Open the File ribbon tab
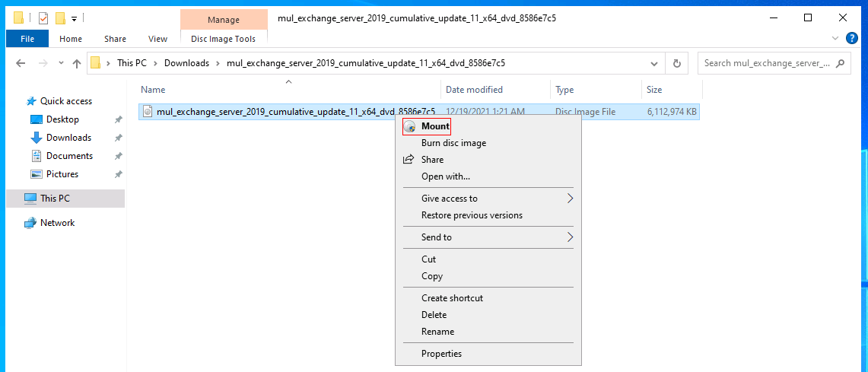868x372 pixels. (27, 39)
